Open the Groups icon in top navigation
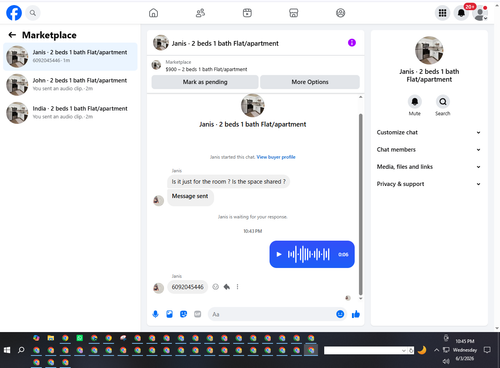The image size is (500, 368). (340, 13)
